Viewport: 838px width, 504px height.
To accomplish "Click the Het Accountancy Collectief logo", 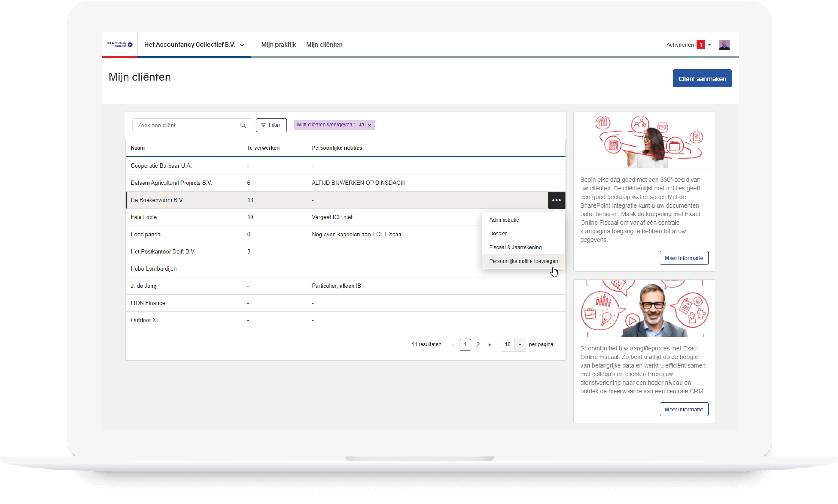I will [x=119, y=45].
